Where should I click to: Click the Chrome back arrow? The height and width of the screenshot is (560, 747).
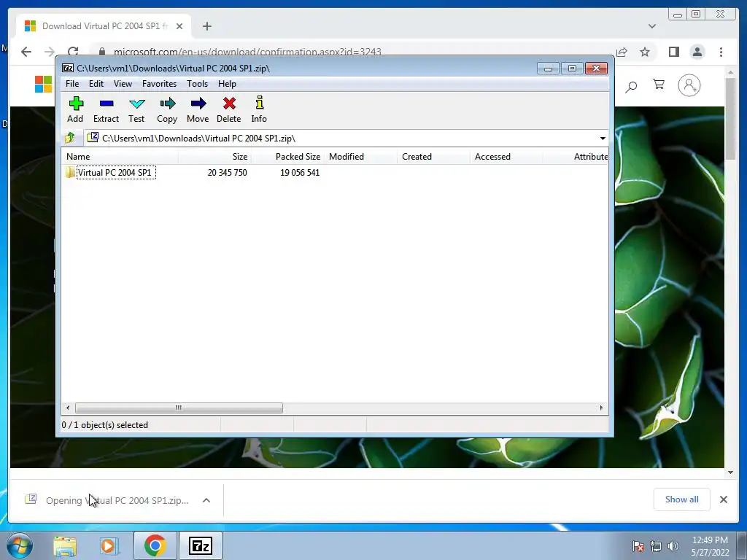[x=26, y=52]
